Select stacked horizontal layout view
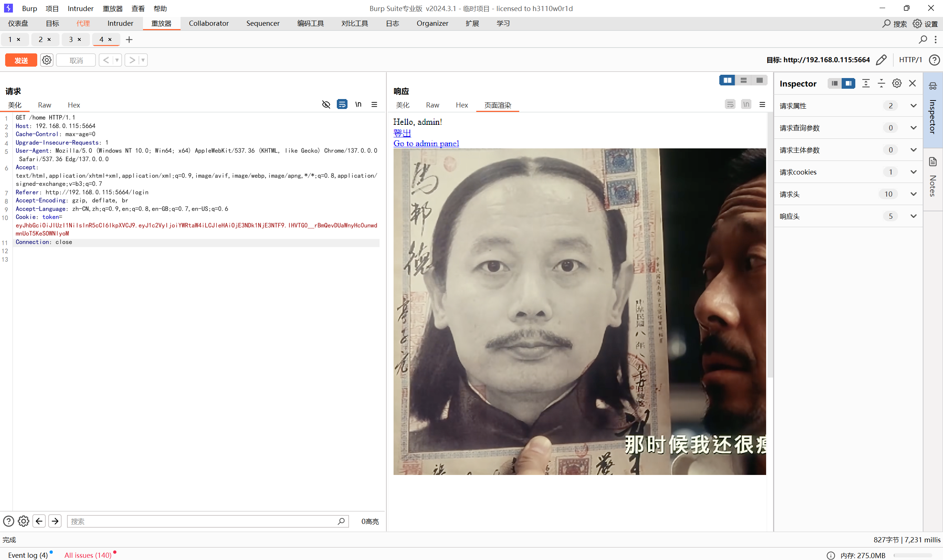The width and height of the screenshot is (943, 560). (x=744, y=80)
